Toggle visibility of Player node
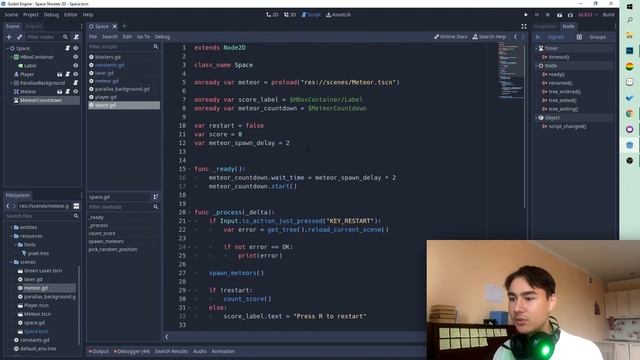This screenshot has height=360, width=640. 76,74
